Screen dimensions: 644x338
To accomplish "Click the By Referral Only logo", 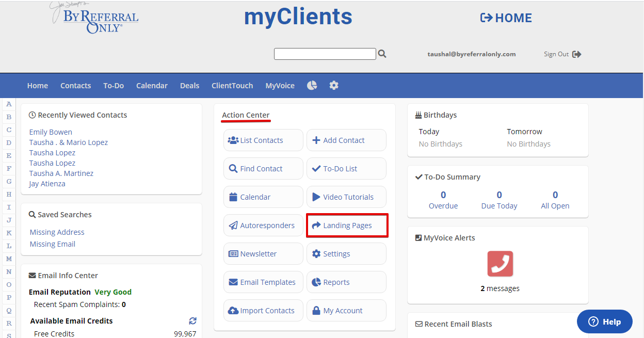I will point(94,18).
